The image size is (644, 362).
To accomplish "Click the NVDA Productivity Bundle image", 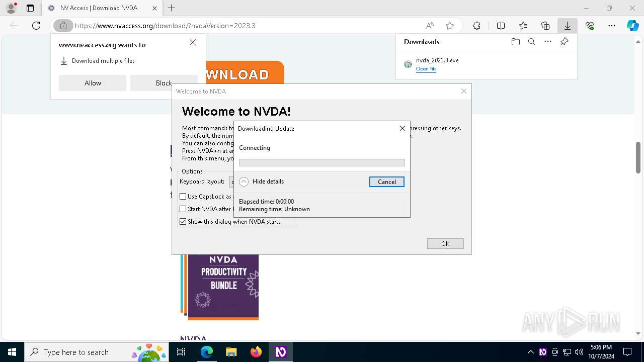I will 219,287.
